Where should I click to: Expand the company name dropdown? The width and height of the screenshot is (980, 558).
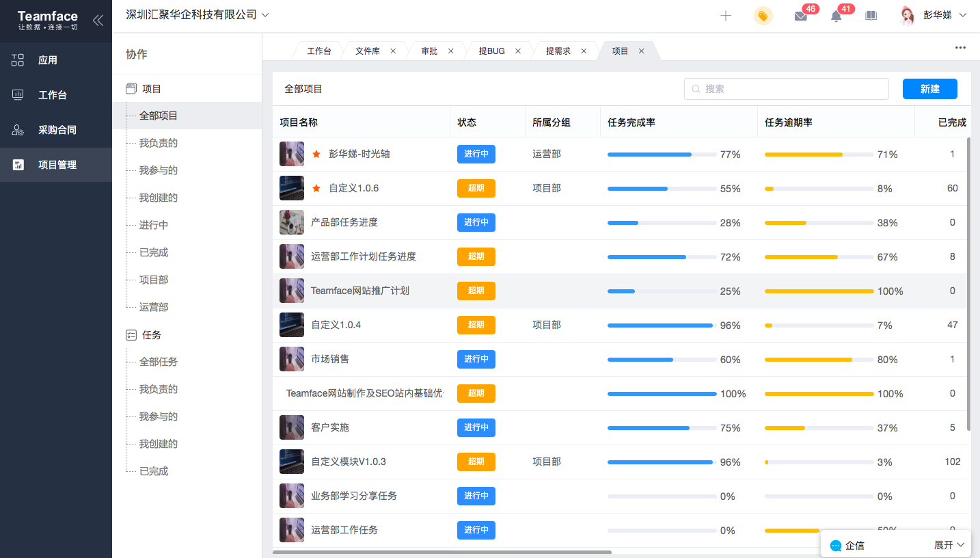coord(265,15)
